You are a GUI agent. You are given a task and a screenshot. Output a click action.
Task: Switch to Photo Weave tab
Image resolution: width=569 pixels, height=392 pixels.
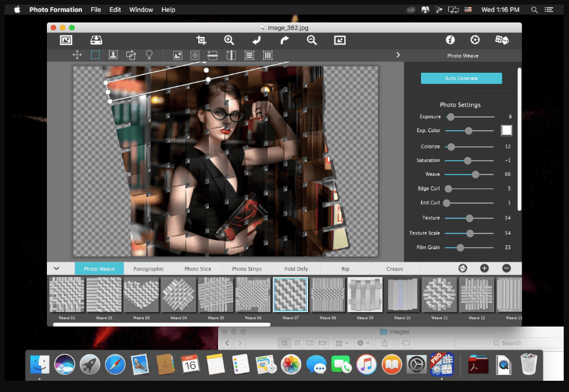pyautogui.click(x=99, y=269)
